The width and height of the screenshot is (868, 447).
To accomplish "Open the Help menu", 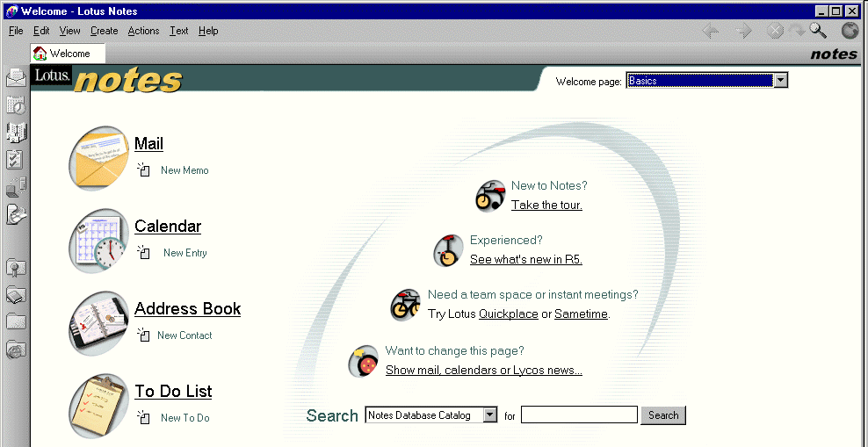I will [x=208, y=31].
